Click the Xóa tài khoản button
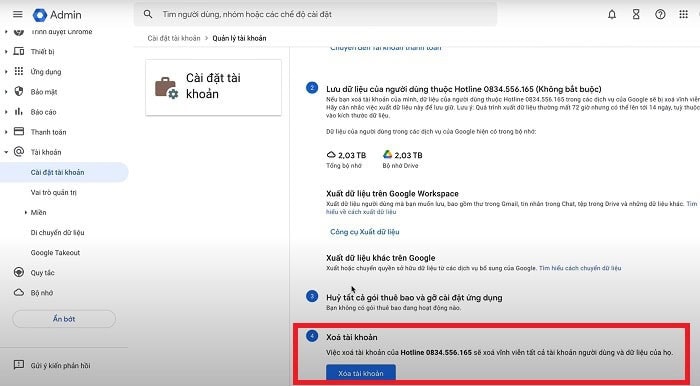700x386 pixels. point(361,374)
